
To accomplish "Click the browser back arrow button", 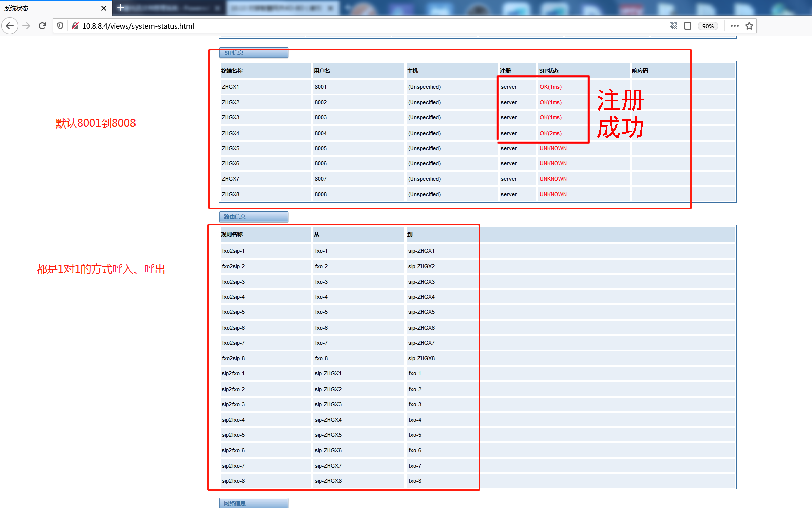I will coord(10,26).
